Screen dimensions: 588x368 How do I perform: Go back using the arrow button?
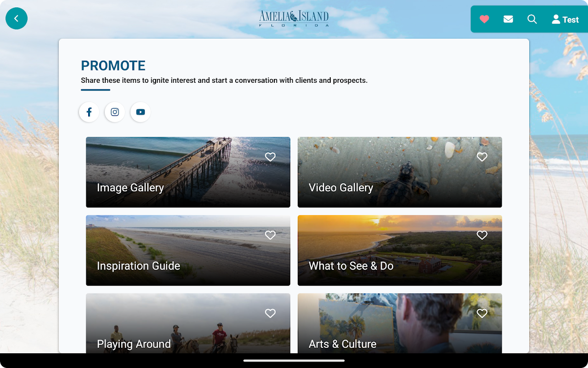click(x=17, y=18)
